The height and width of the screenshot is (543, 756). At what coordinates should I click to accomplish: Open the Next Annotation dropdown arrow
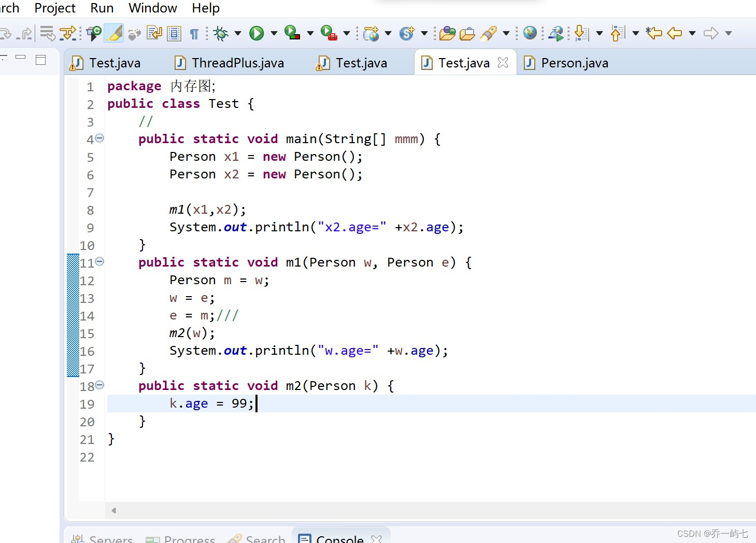(x=600, y=34)
